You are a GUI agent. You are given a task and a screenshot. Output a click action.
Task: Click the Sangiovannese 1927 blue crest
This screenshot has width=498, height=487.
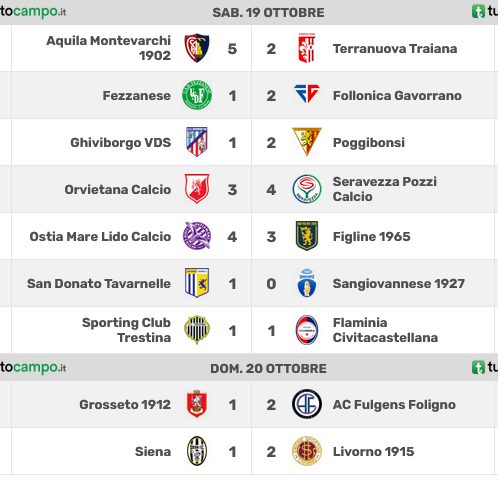(x=307, y=283)
